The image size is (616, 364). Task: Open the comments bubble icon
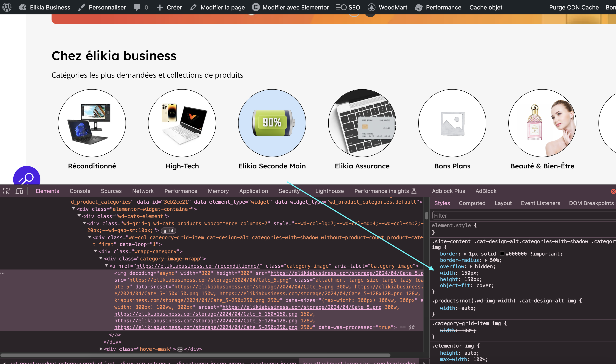tap(137, 7)
